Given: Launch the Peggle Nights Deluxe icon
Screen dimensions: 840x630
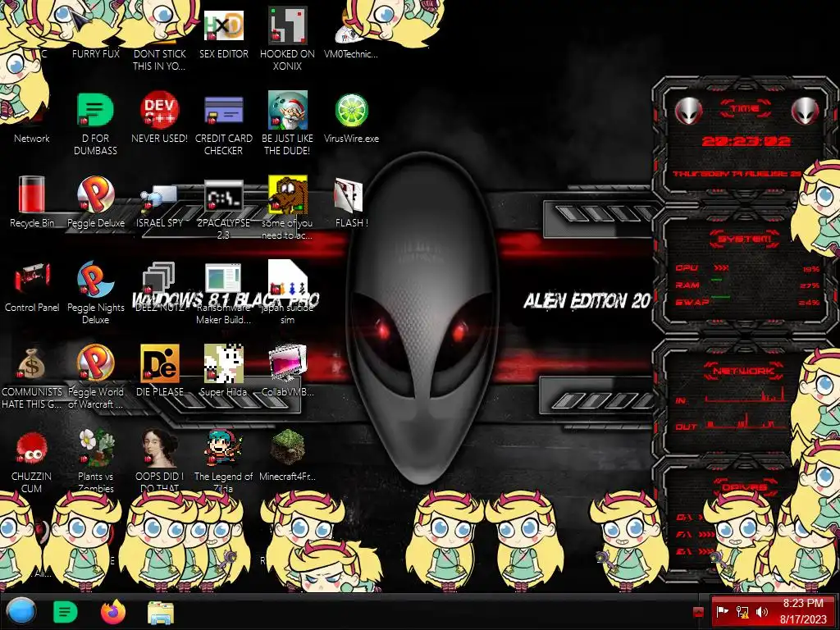Looking at the screenshot, I should 95,279.
